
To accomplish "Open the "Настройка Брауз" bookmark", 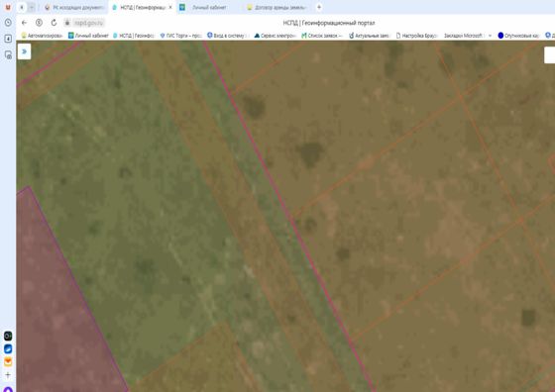I will [416, 36].
